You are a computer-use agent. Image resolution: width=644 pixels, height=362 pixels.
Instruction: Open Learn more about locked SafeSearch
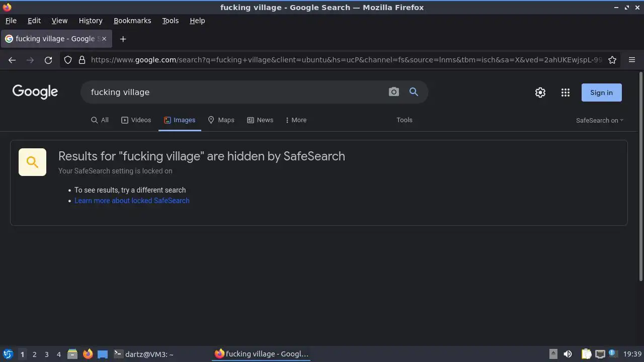pyautogui.click(x=132, y=201)
